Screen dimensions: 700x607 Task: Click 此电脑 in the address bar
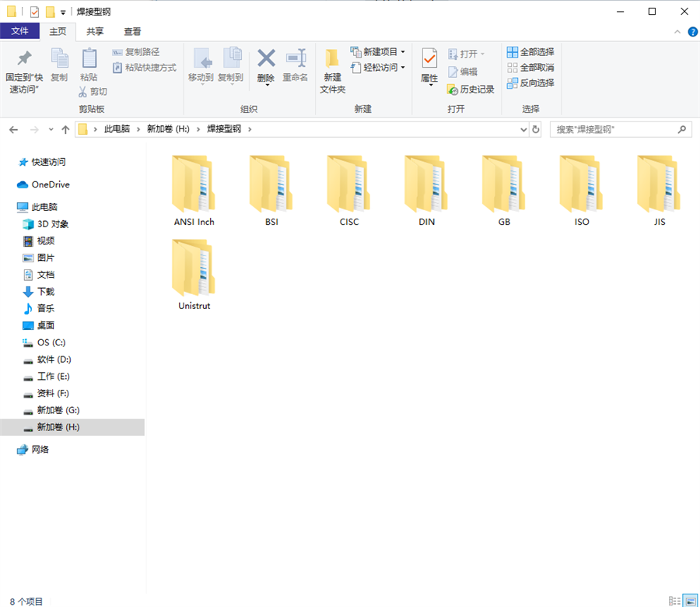(117, 129)
